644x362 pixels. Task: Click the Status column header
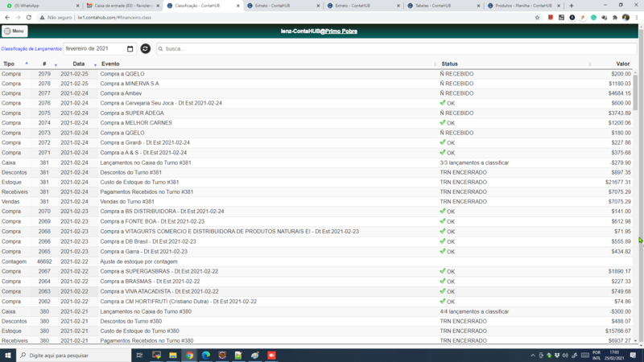coord(449,64)
